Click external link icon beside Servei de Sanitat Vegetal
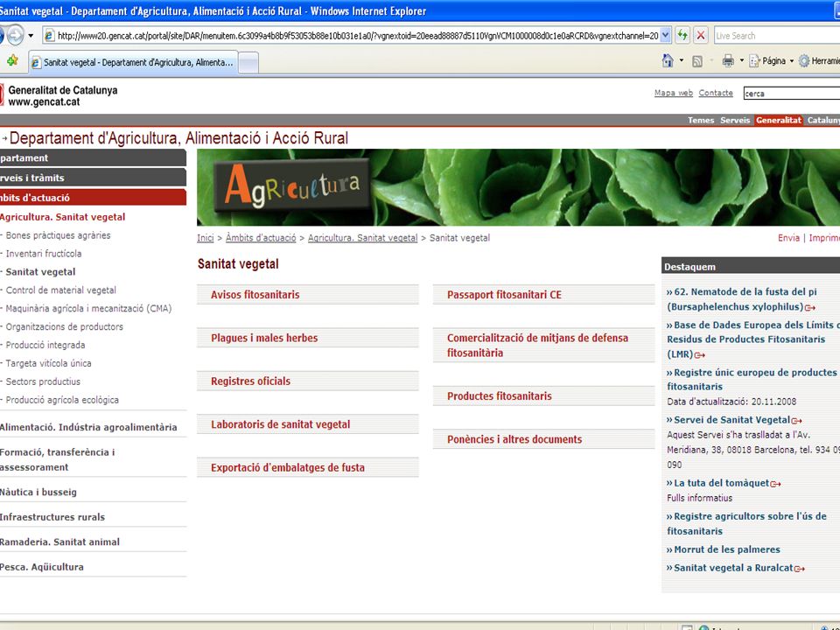Image resolution: width=840 pixels, height=630 pixels. 796,421
